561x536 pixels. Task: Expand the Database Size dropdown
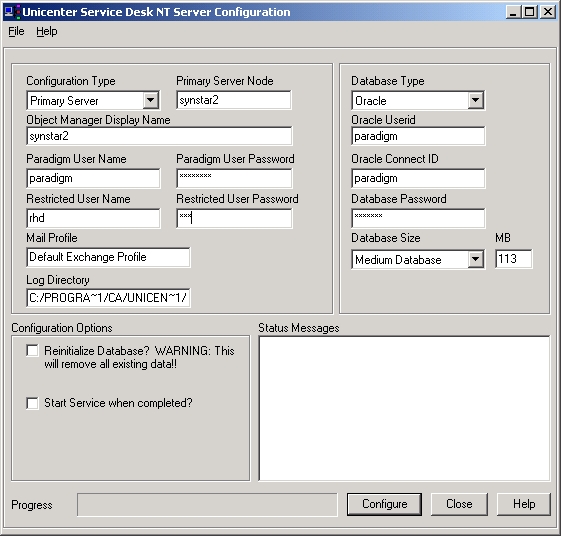475,259
